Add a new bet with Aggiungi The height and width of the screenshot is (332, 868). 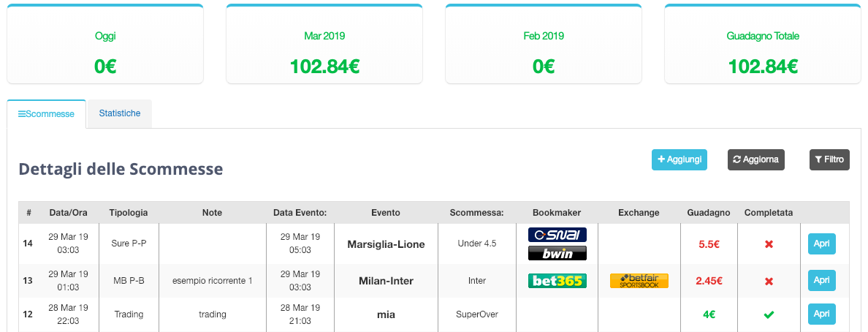(679, 159)
